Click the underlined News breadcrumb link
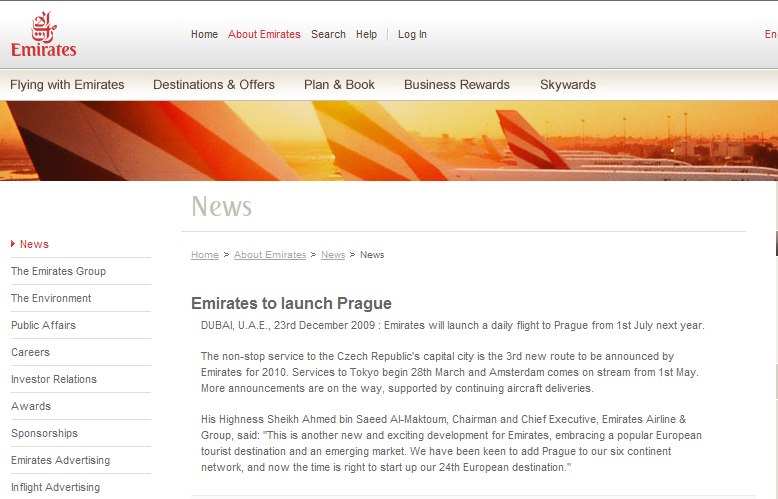The height and width of the screenshot is (499, 778). 333,254
